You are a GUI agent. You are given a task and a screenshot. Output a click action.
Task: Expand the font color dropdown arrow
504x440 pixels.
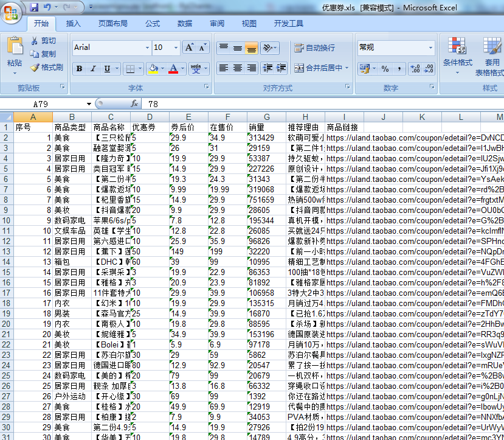tap(182, 69)
